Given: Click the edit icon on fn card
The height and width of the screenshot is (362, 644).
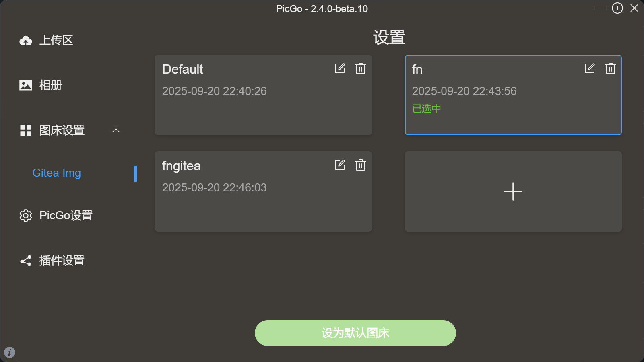Looking at the screenshot, I should pos(590,68).
